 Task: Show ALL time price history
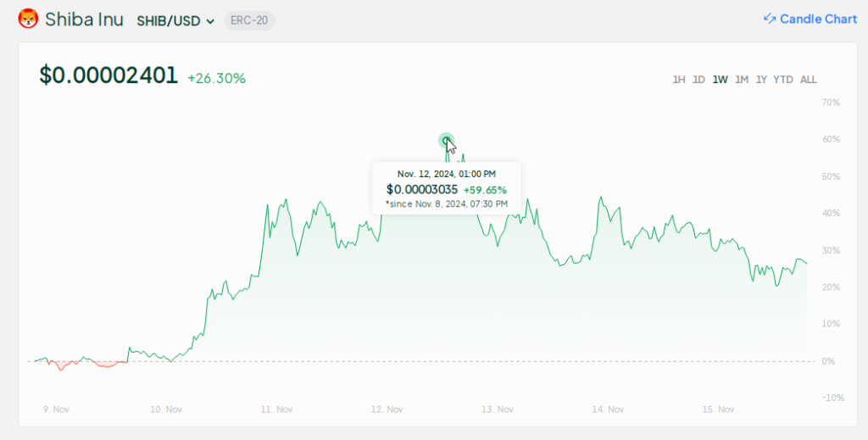[x=809, y=80]
